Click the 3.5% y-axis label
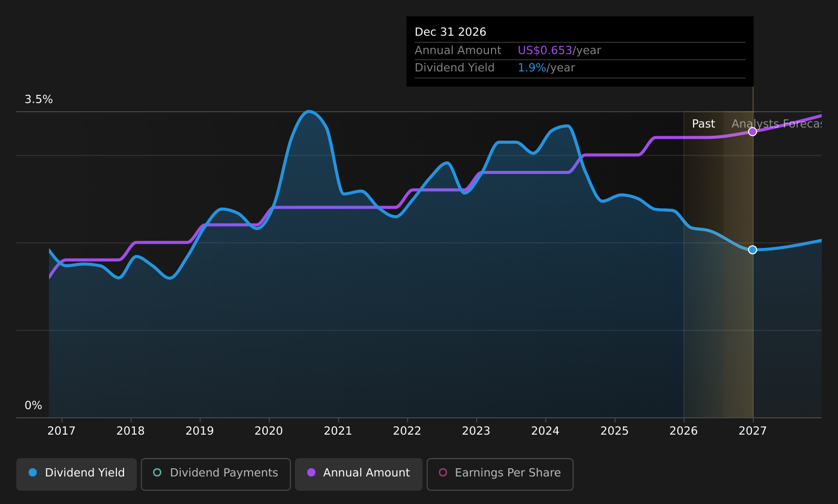Image resolution: width=838 pixels, height=504 pixels. [x=39, y=99]
